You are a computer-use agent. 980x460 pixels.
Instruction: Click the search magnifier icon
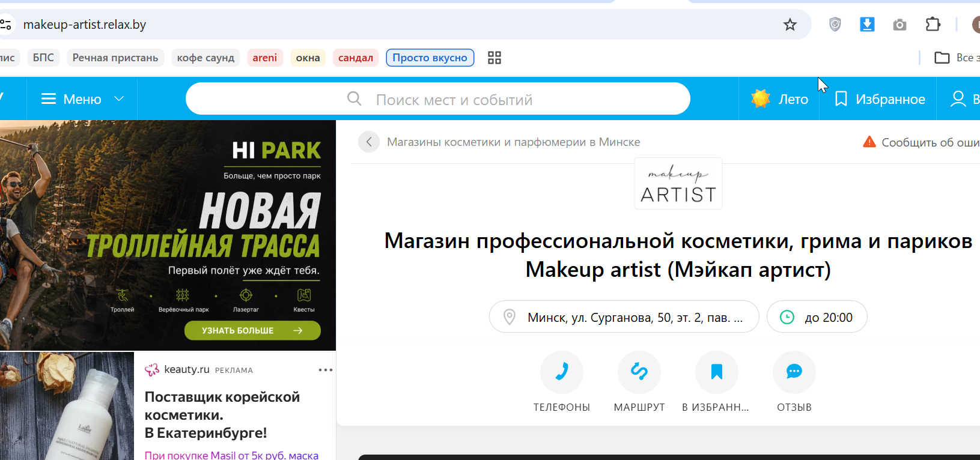click(355, 98)
